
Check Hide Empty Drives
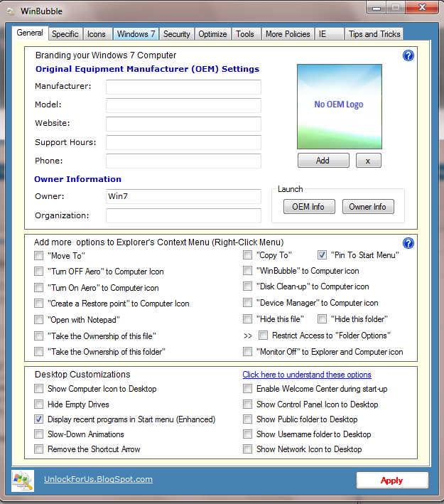(38, 404)
